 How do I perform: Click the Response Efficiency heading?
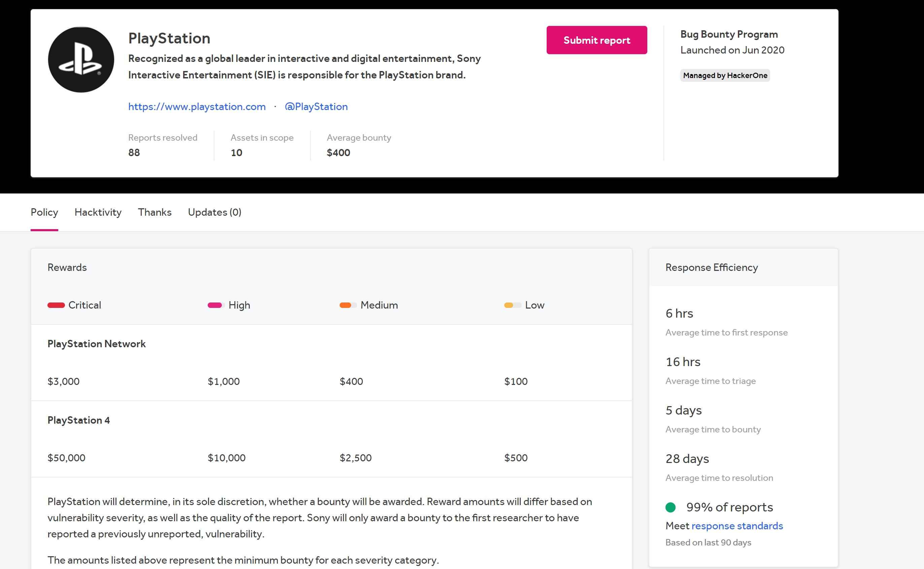pos(711,268)
